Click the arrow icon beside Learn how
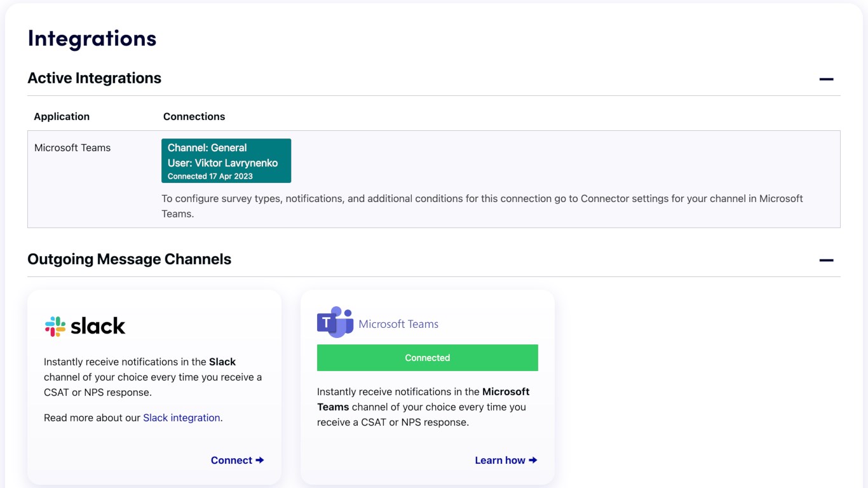Image resolution: width=868 pixels, height=488 pixels. coord(532,460)
